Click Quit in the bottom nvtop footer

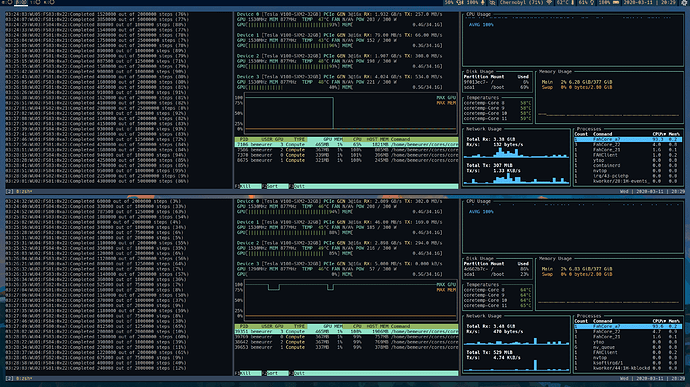[x=299, y=373]
